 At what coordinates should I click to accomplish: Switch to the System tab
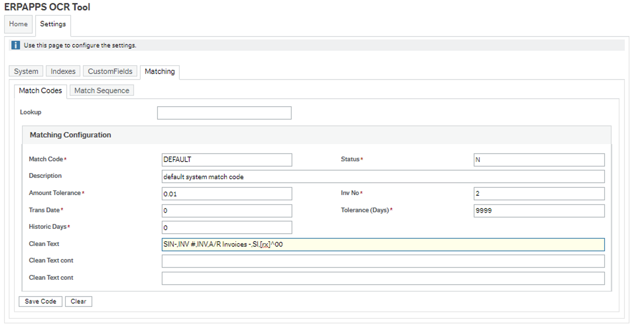point(26,71)
